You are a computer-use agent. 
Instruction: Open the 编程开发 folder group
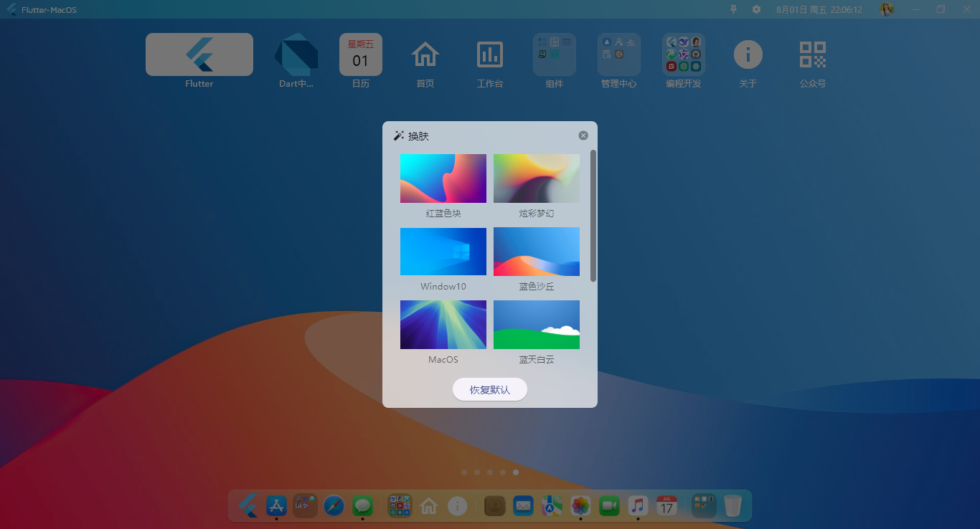(684, 55)
